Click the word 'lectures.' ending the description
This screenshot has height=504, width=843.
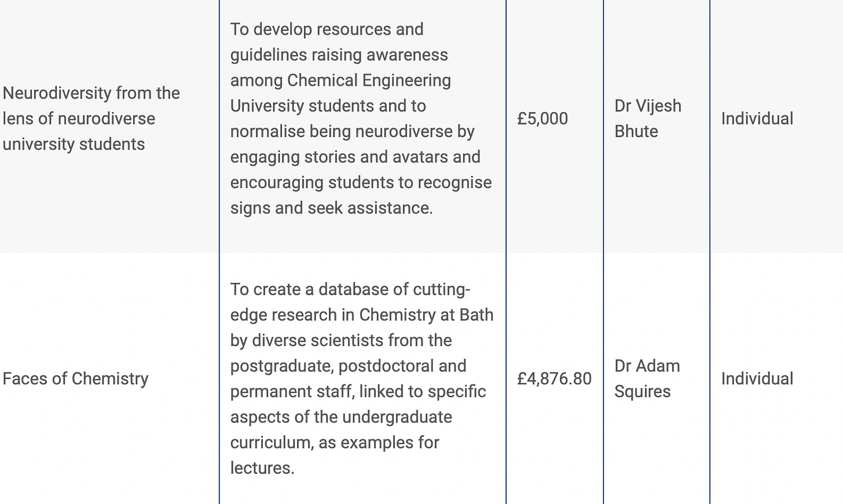click(262, 468)
